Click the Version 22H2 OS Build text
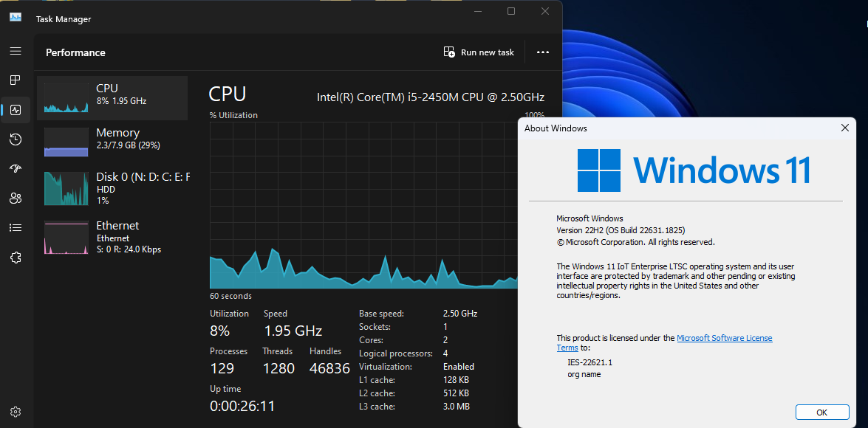Viewport: 868px width, 428px height. (x=621, y=230)
